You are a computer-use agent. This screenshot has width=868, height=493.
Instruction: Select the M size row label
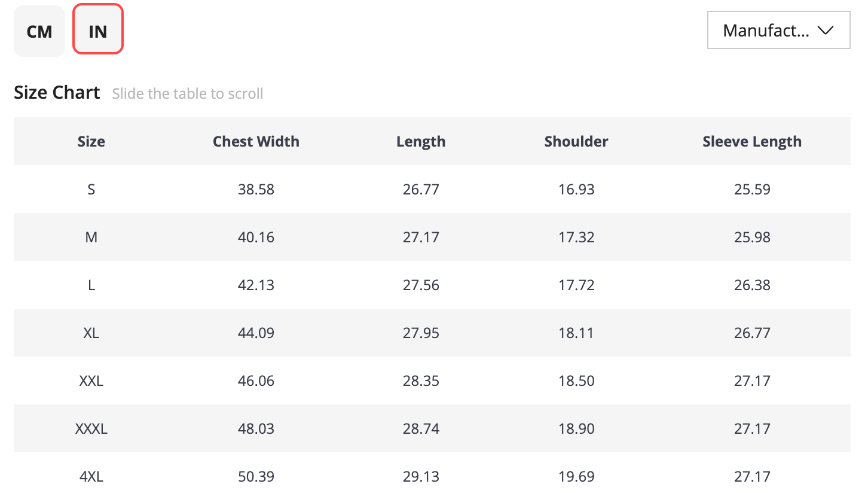click(91, 238)
